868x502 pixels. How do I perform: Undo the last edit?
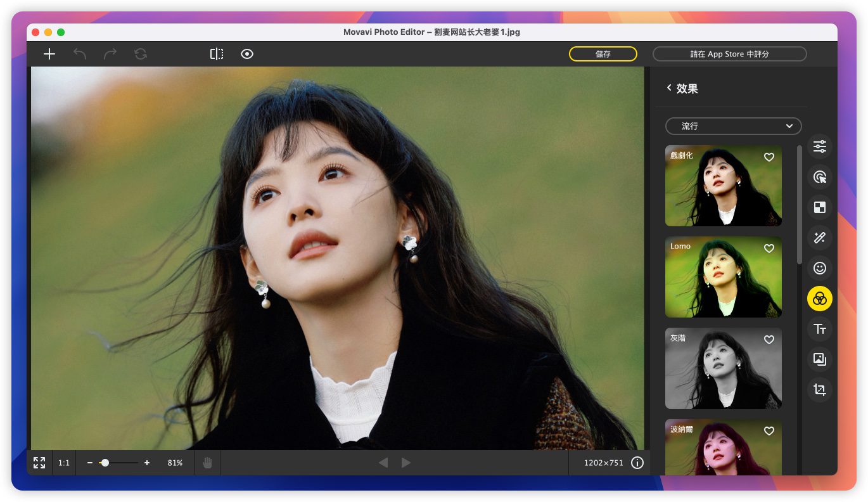[x=80, y=54]
